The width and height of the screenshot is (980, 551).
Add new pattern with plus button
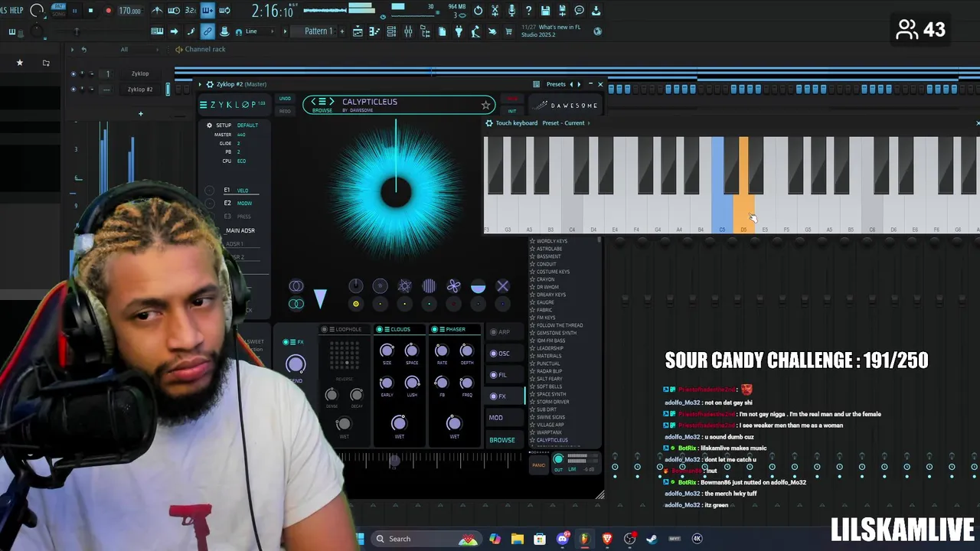pos(341,31)
